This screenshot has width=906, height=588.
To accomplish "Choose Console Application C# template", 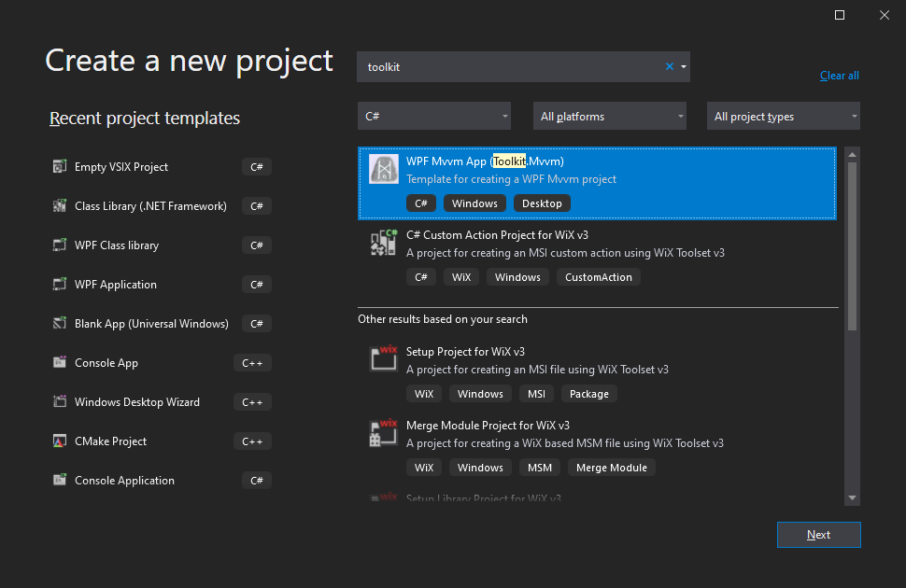I will point(162,481).
